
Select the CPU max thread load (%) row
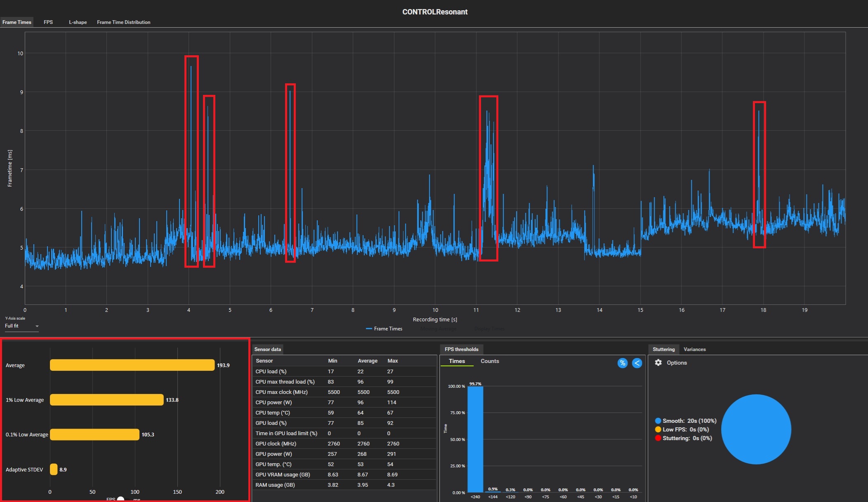(x=344, y=382)
